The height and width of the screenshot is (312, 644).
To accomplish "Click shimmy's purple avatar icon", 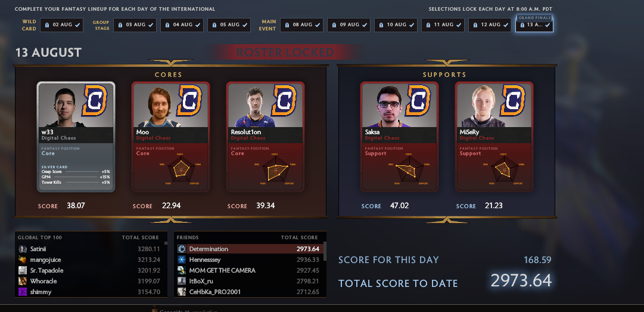I will coord(23,292).
